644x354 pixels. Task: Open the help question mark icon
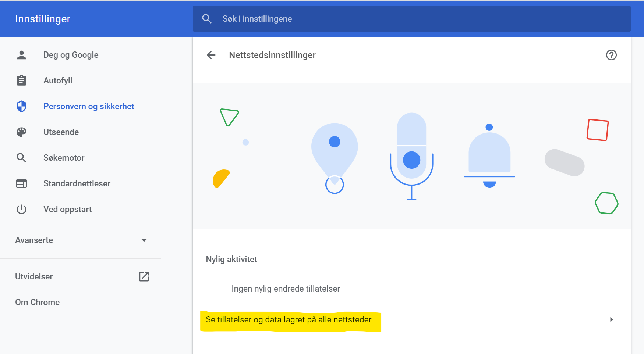[x=611, y=55]
